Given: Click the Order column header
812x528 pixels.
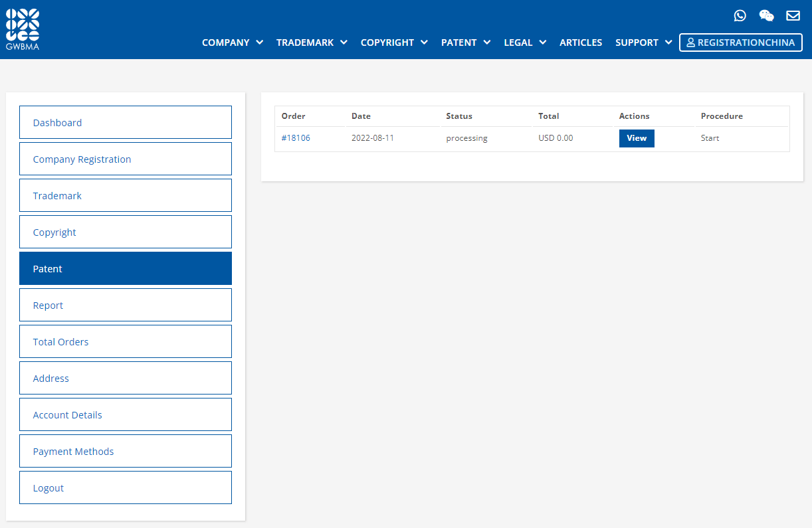Looking at the screenshot, I should pyautogui.click(x=294, y=116).
